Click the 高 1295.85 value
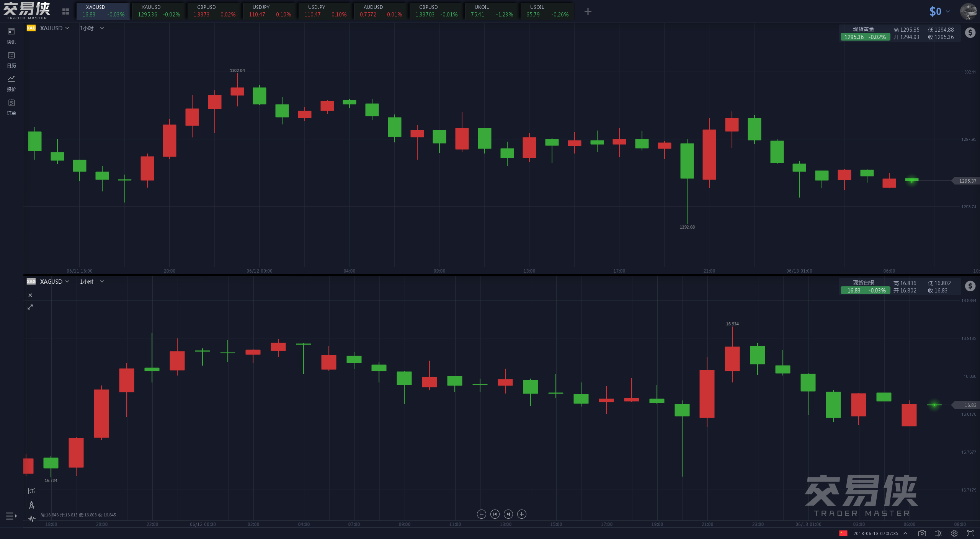 pyautogui.click(x=906, y=29)
